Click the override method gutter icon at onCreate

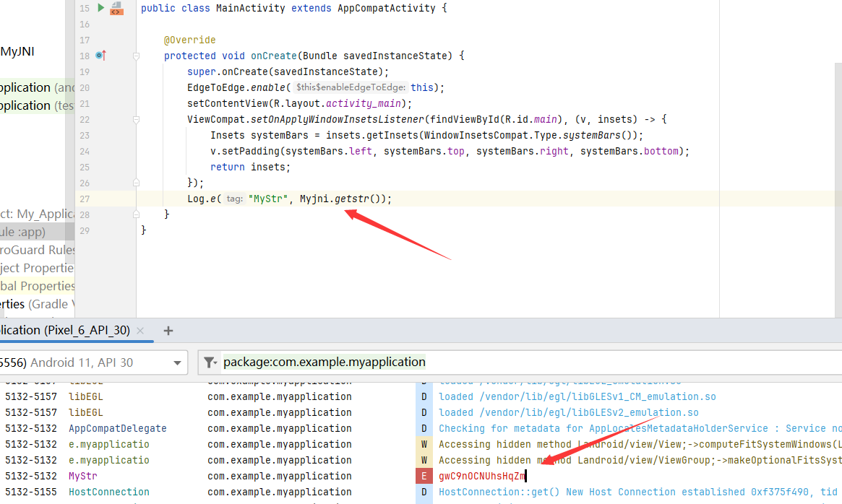[100, 56]
